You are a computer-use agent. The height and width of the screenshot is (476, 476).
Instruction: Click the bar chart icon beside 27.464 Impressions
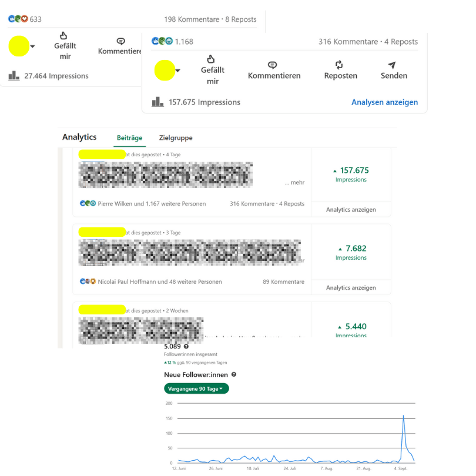click(x=14, y=76)
